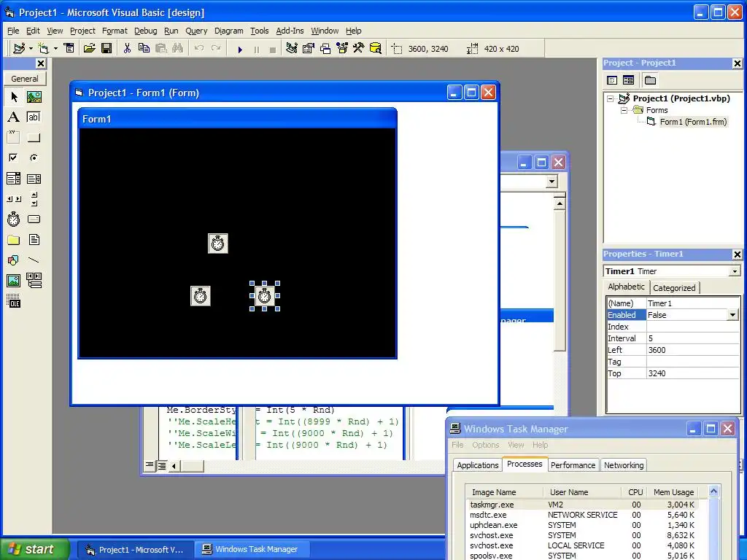
Task: Collapse the Forms folder node
Action: 624,111
